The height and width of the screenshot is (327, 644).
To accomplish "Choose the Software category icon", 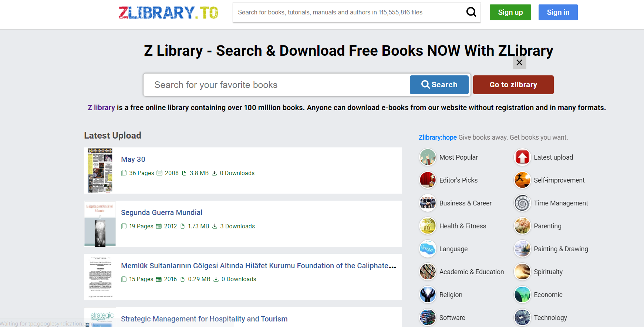I will [428, 318].
